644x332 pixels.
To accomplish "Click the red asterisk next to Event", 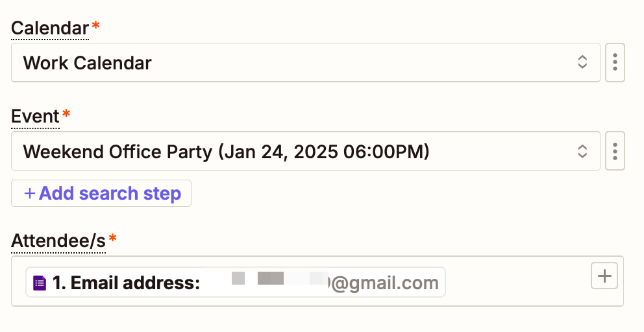I will coord(66,114).
